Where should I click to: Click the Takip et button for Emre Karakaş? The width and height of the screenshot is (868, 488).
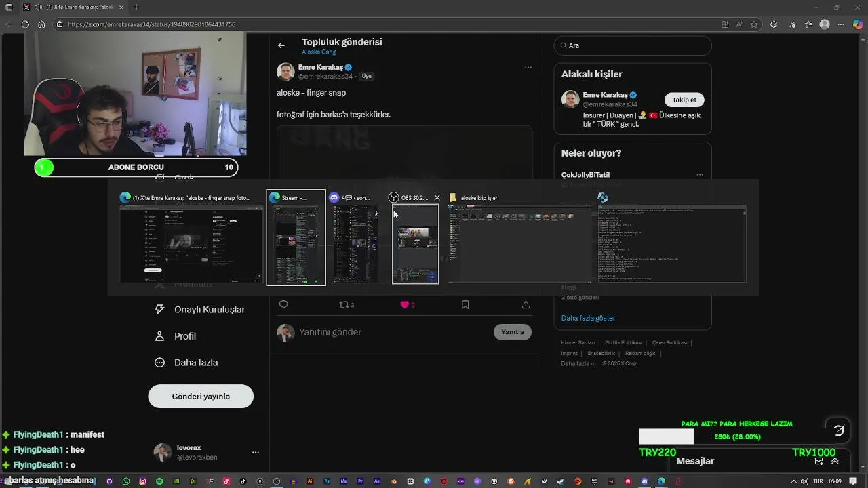tap(684, 100)
